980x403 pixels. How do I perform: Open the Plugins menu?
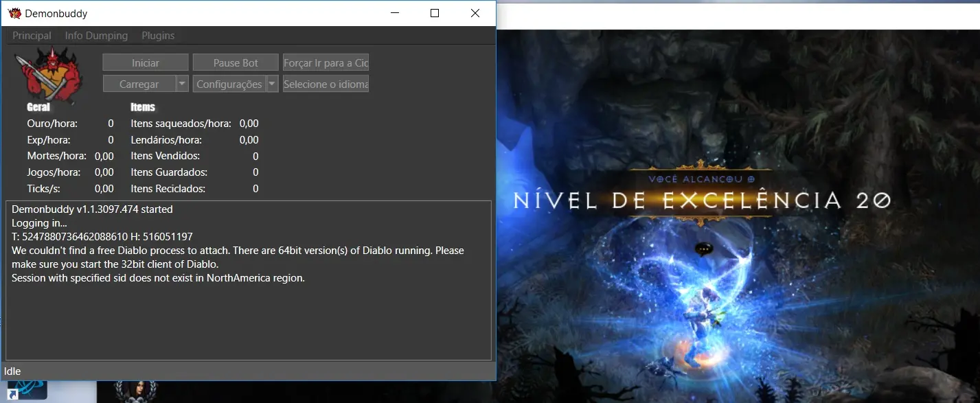click(x=158, y=36)
